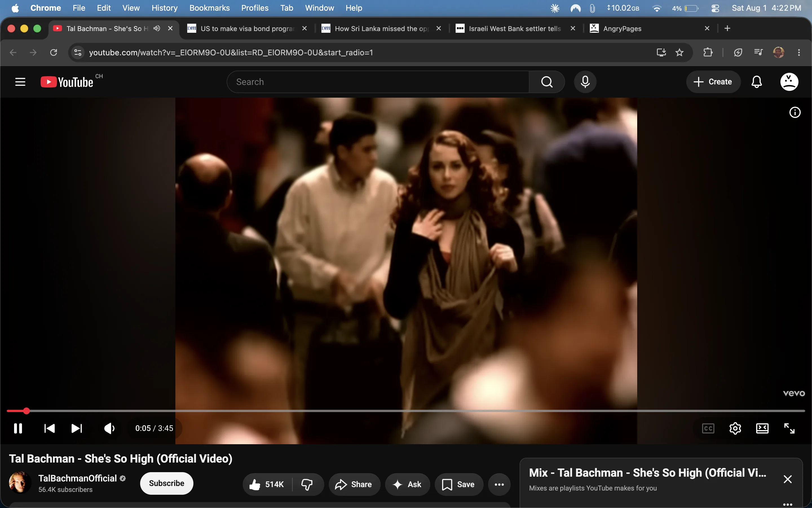Screen dimensions: 812x508
Task: Toggle closed captions on the player
Action: pos(708,428)
